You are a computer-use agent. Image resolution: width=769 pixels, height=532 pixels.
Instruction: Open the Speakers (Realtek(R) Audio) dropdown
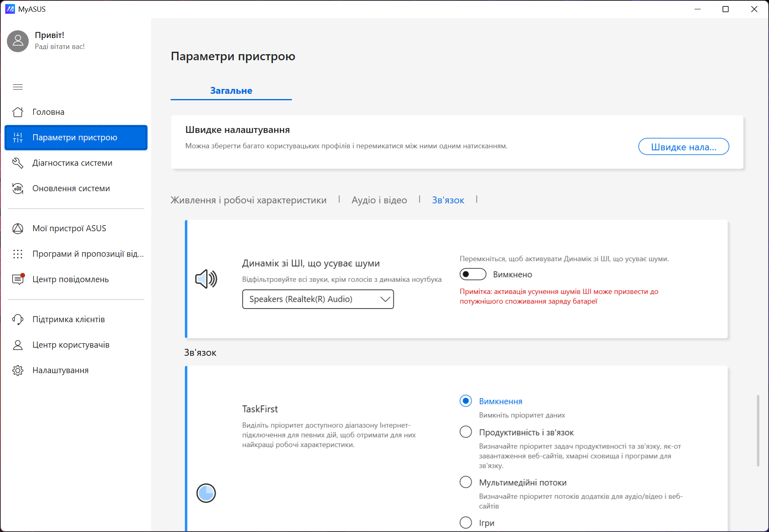pos(318,299)
